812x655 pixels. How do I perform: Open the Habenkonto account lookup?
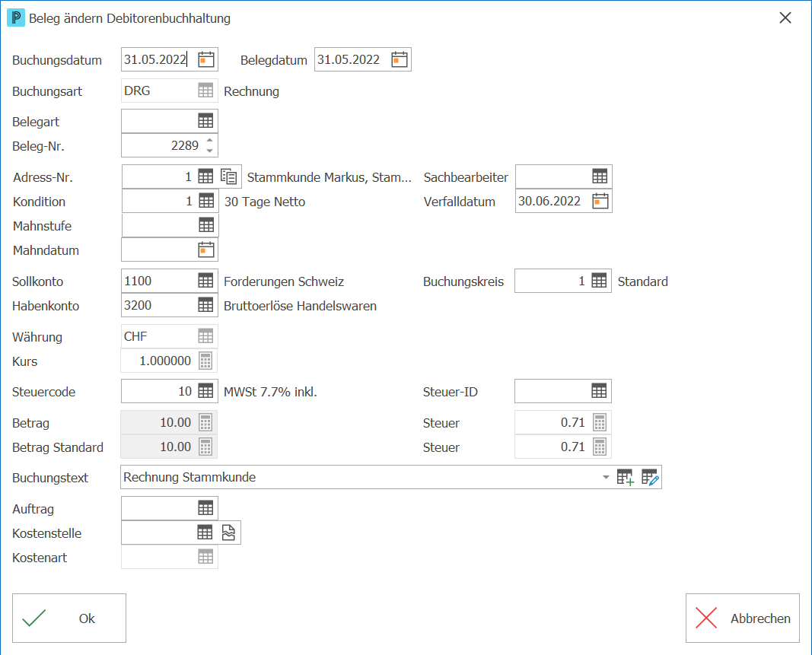205,305
